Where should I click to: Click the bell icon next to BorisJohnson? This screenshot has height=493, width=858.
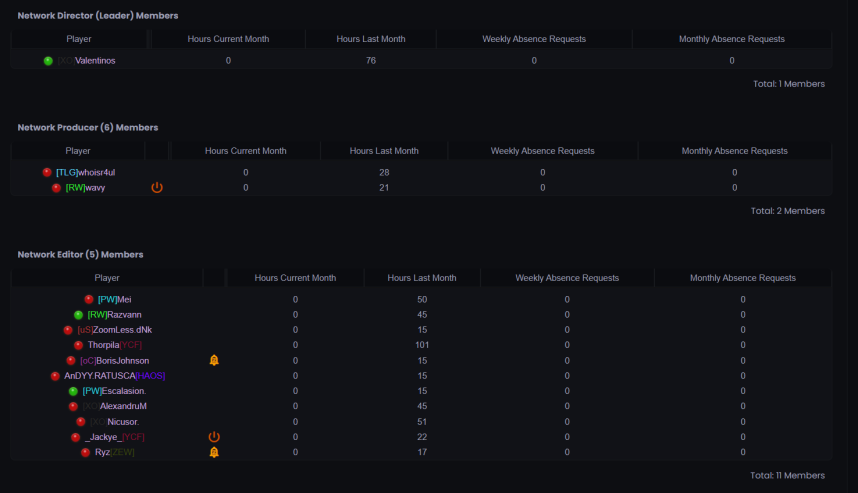click(214, 360)
